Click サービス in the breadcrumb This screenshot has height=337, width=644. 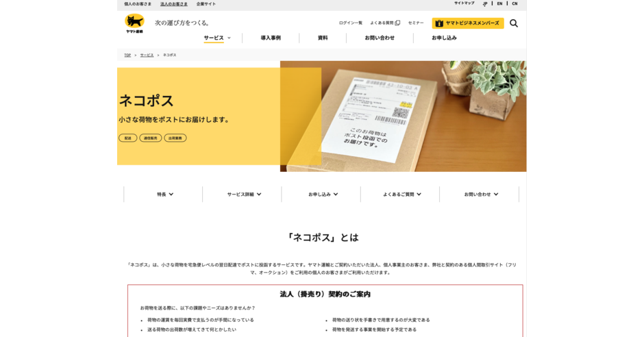tap(147, 55)
